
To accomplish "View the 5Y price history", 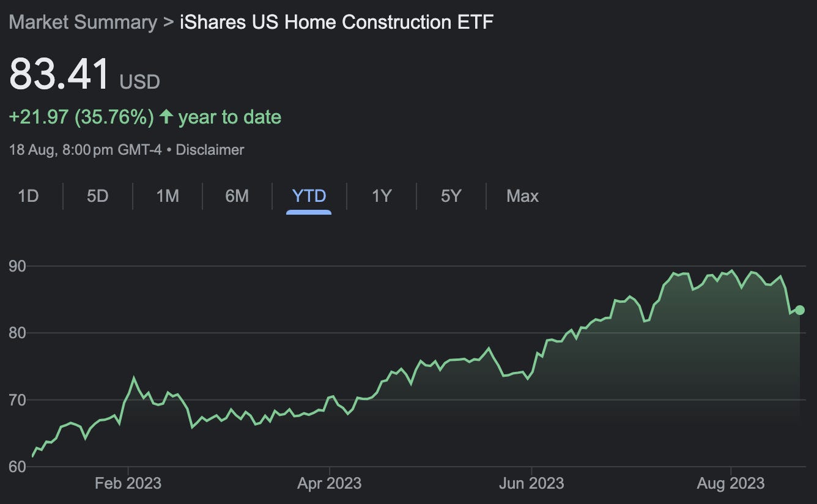I will (x=450, y=196).
